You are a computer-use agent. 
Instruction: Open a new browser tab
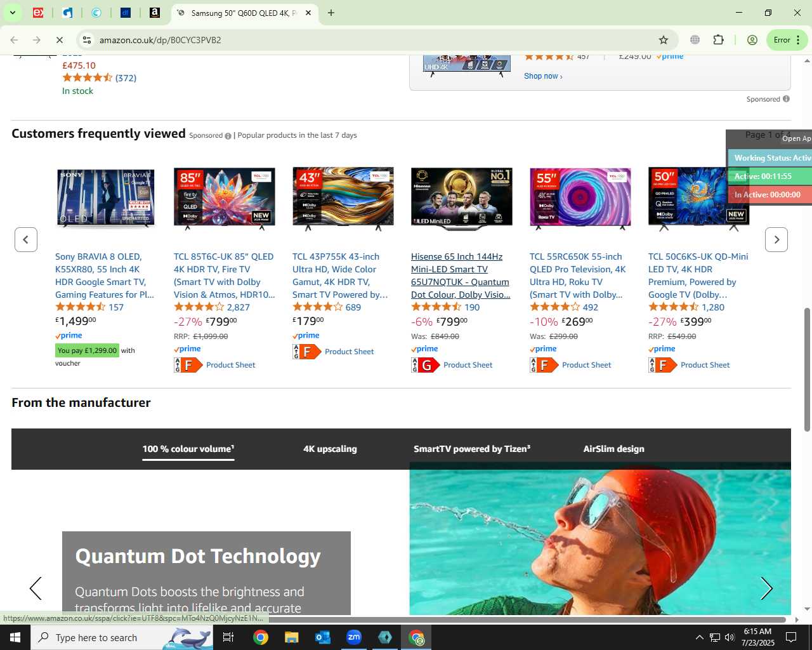click(x=331, y=13)
